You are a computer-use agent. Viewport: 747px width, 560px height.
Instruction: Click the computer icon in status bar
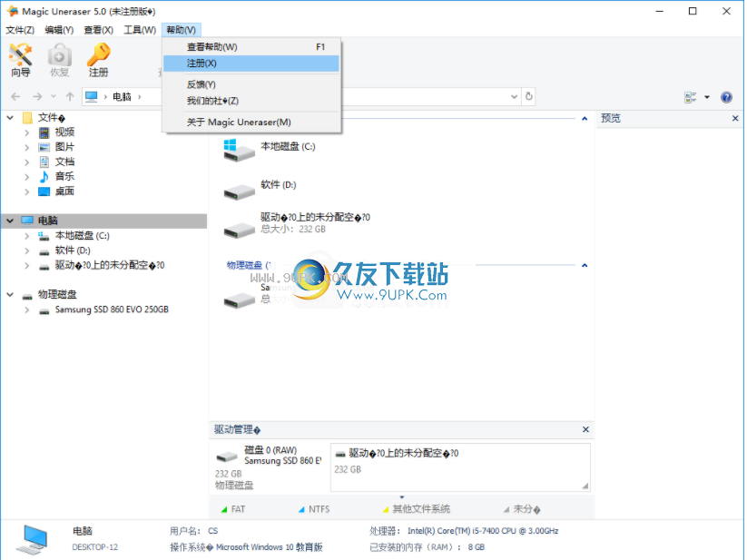tap(33, 539)
